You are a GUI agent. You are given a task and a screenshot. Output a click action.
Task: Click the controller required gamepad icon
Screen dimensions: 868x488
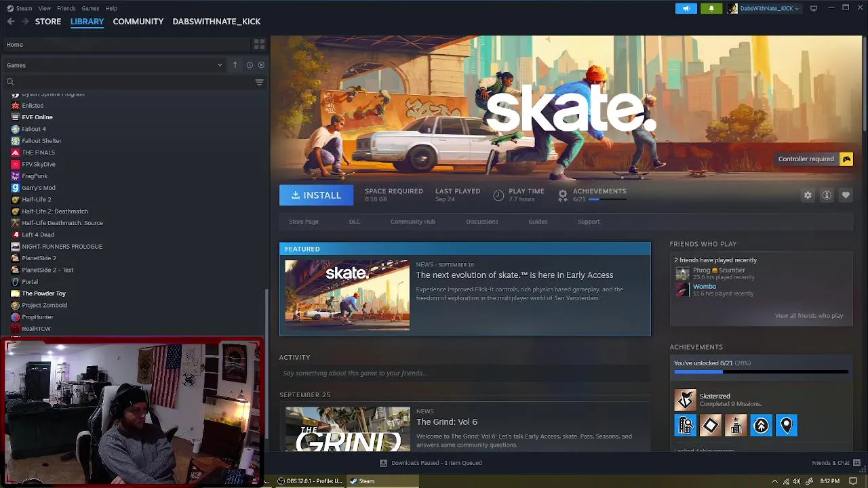pyautogui.click(x=846, y=159)
